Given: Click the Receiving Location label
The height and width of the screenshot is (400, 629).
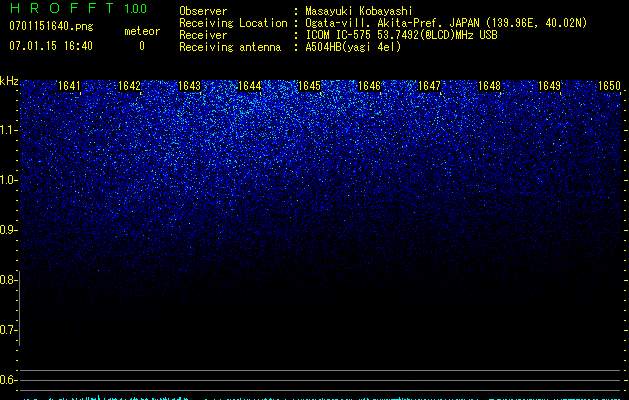Looking at the screenshot, I should 233,23.
